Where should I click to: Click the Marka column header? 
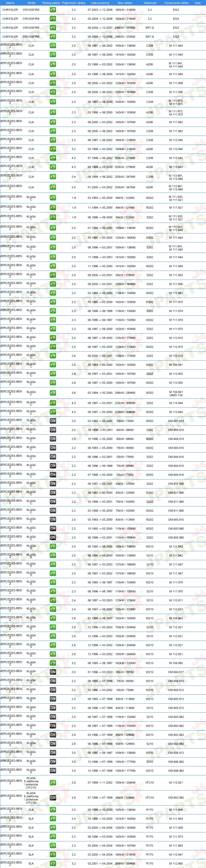point(10,3)
